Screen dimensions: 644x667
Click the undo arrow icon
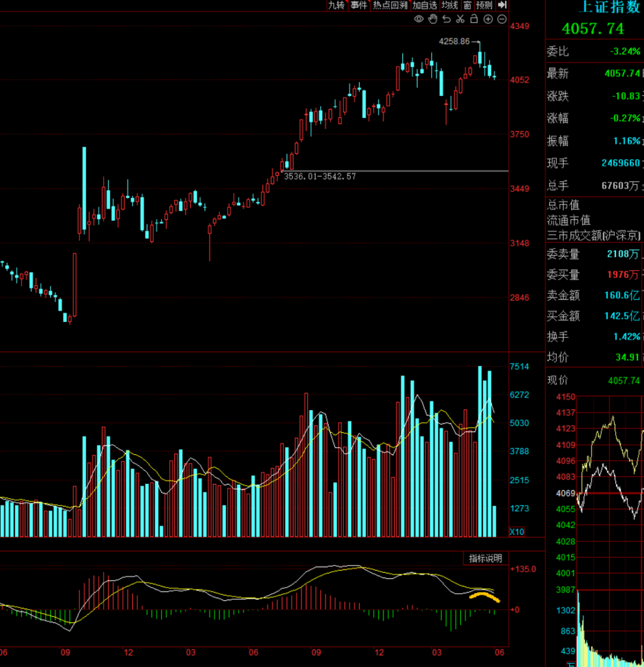click(x=447, y=19)
